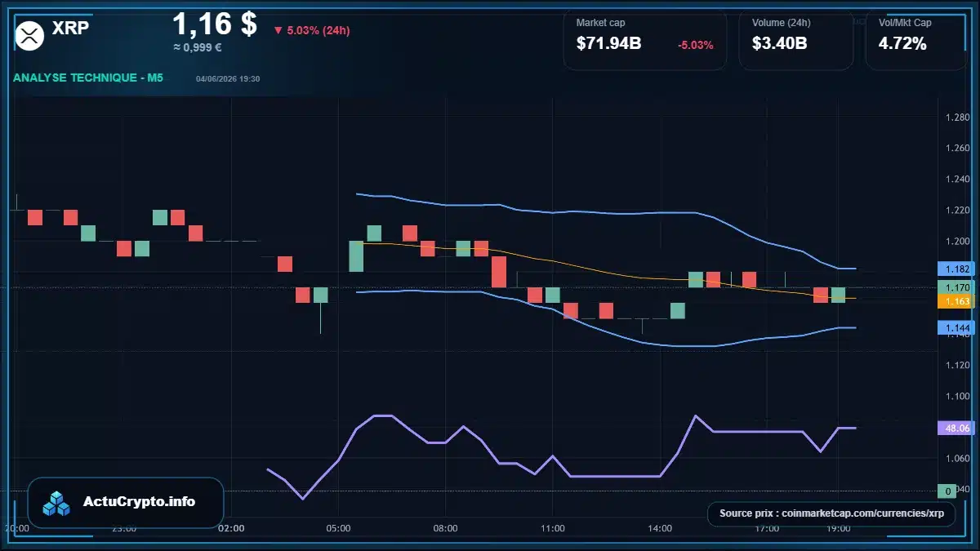Viewport: 980px width, 551px height.
Task: Click the 05:00 time axis label
Action: pyautogui.click(x=338, y=529)
